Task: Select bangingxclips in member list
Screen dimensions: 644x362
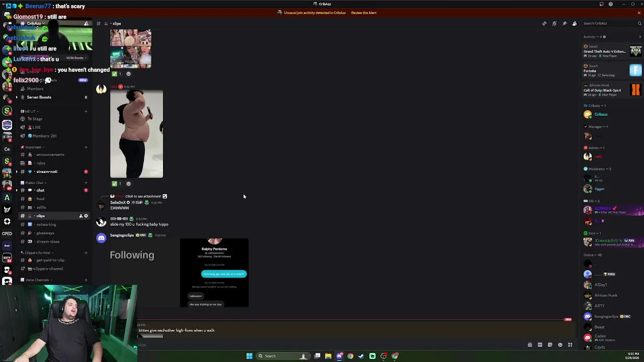Action: 612,316
